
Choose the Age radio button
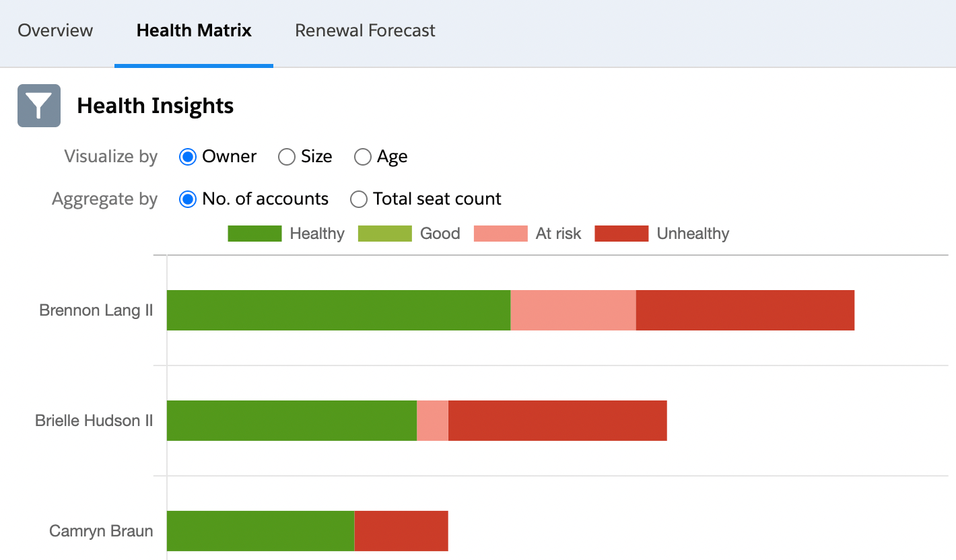point(363,157)
